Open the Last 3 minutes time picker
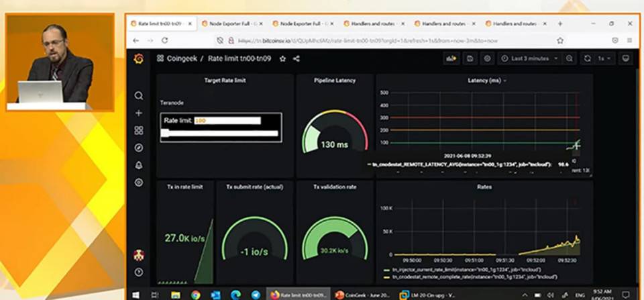644x300 pixels. [530, 59]
